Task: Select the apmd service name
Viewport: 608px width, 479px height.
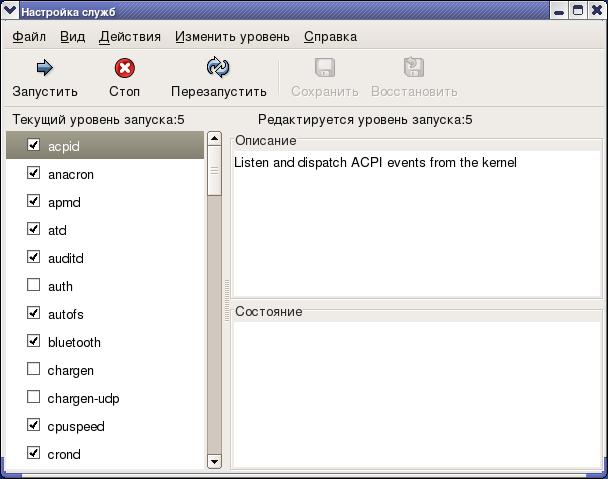Action: coord(64,202)
